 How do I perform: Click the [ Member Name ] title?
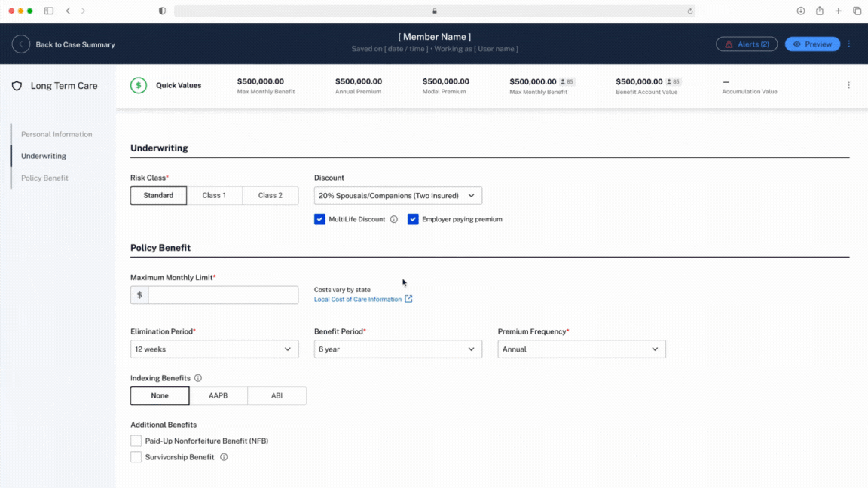[435, 36]
